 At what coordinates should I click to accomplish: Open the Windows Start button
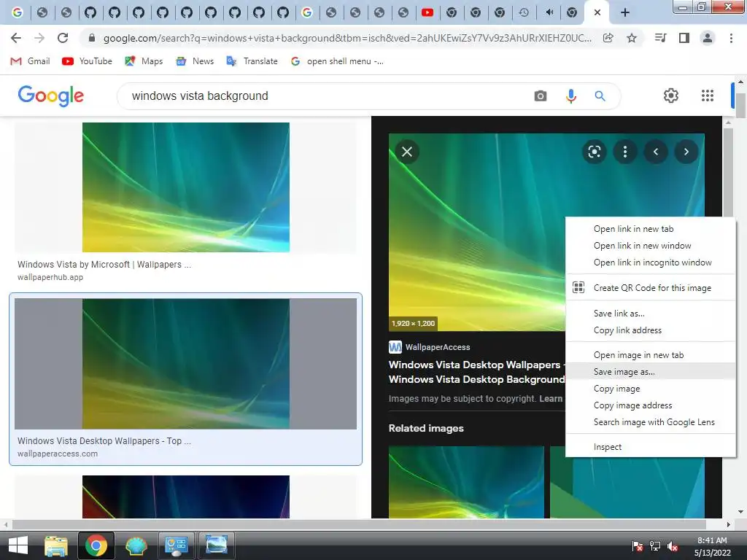[18, 545]
